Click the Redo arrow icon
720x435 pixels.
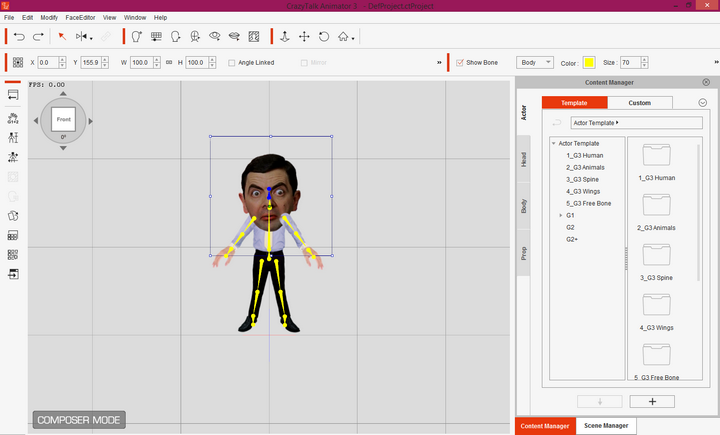(38, 36)
